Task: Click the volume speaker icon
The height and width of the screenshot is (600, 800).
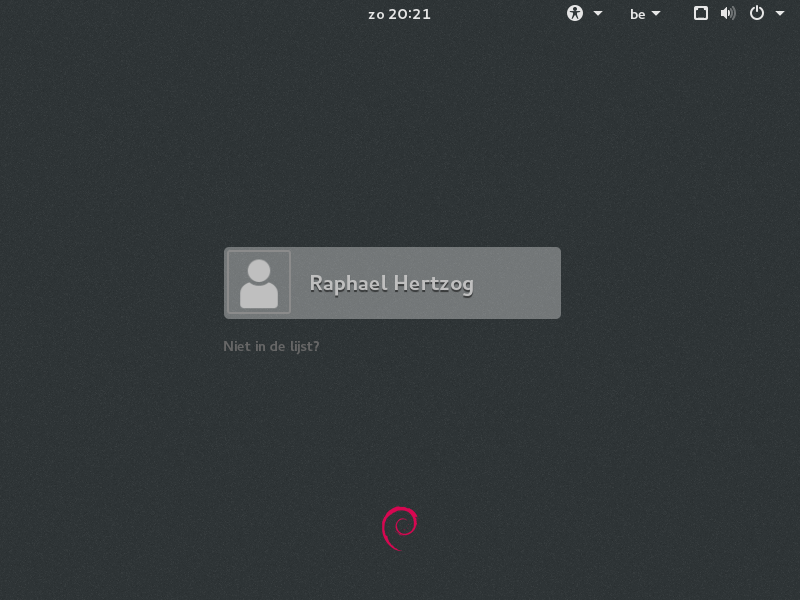Action: point(728,14)
